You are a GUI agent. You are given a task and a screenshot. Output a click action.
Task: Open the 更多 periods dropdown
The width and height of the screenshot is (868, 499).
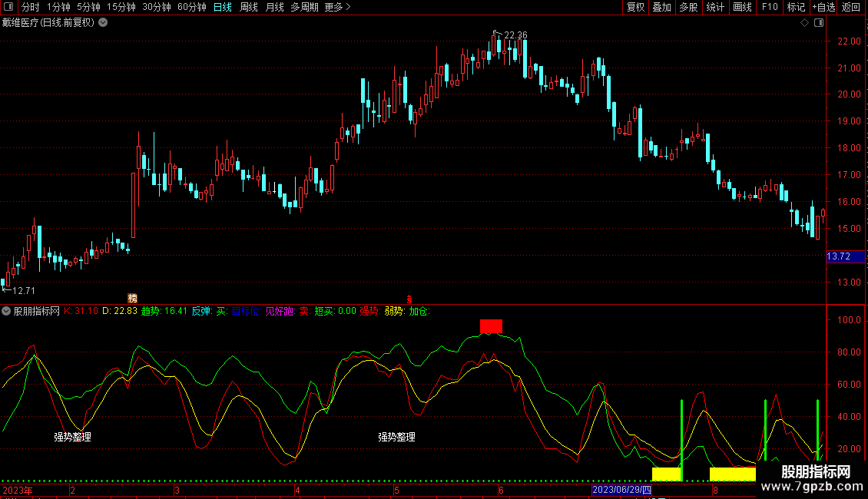(x=337, y=8)
